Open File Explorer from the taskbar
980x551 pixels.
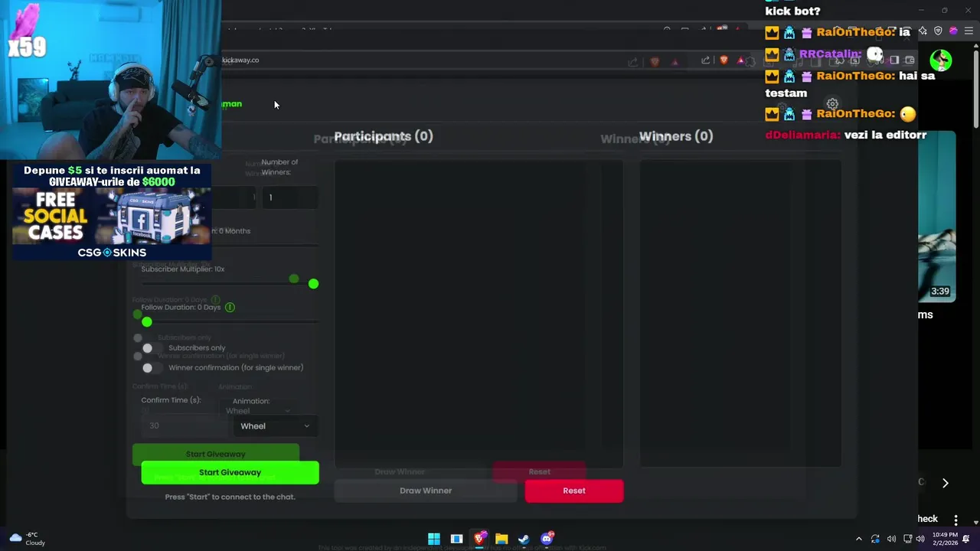click(501, 539)
